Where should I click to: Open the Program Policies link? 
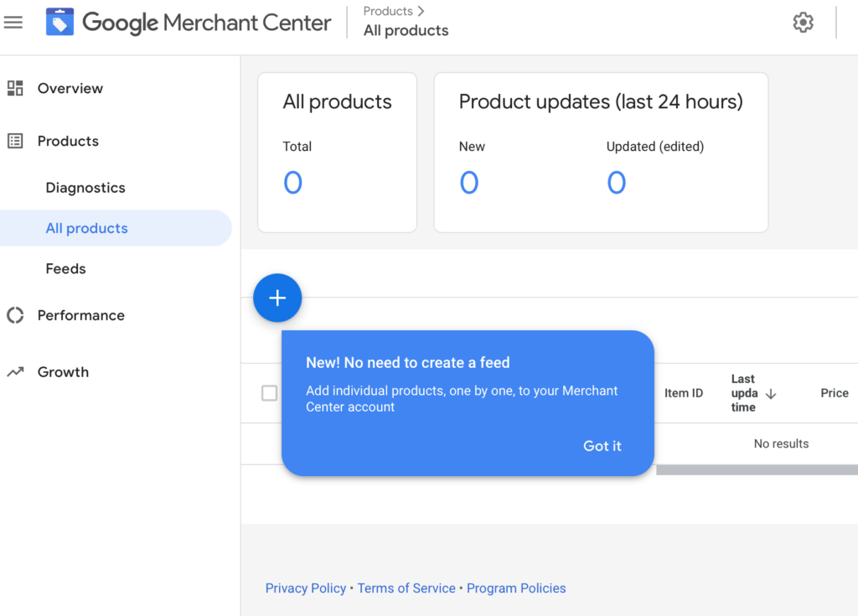pyautogui.click(x=516, y=588)
